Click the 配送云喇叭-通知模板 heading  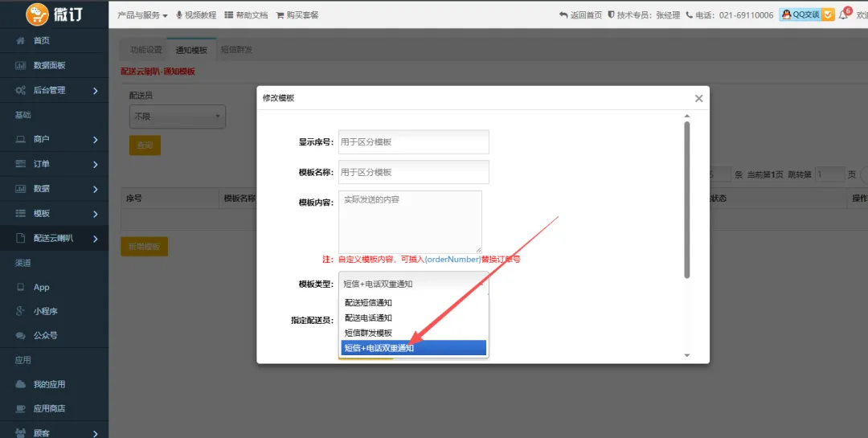click(158, 72)
